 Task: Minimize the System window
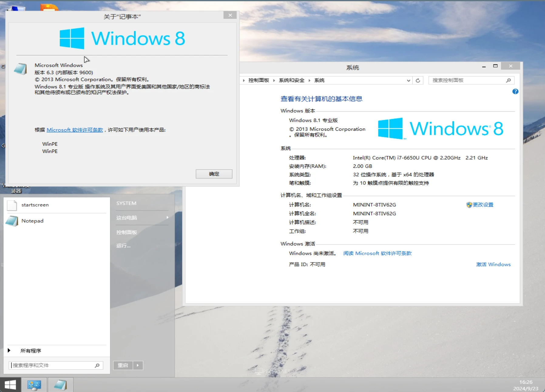click(484, 66)
